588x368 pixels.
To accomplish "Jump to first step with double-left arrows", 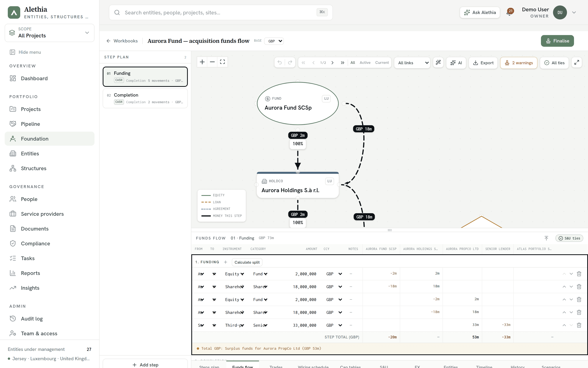I will tap(303, 63).
